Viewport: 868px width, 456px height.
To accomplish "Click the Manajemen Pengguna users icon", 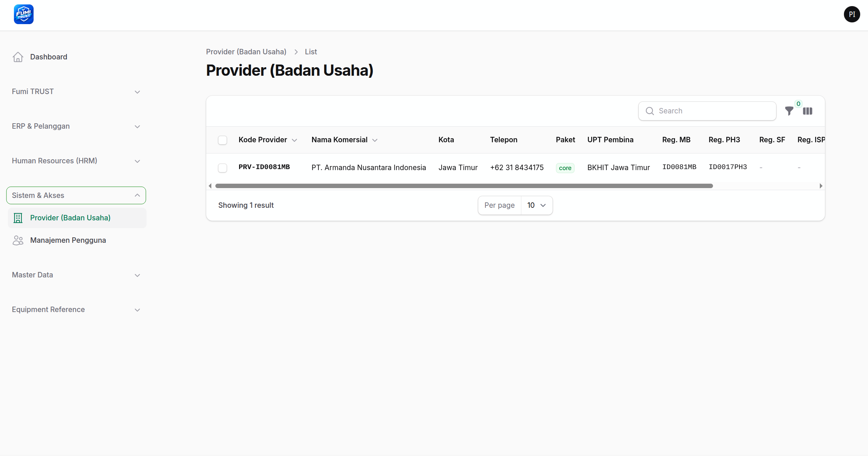I will click(x=18, y=240).
